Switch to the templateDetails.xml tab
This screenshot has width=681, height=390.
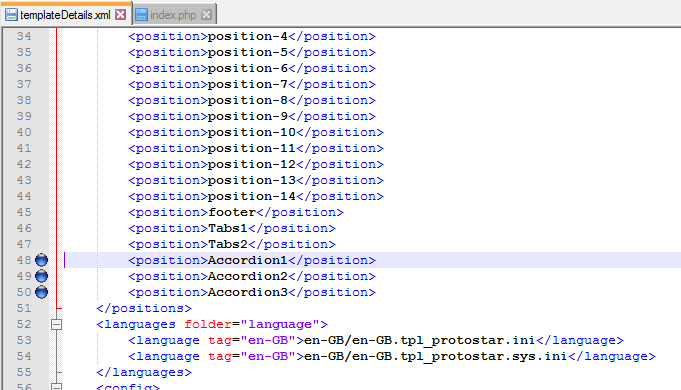65,14
